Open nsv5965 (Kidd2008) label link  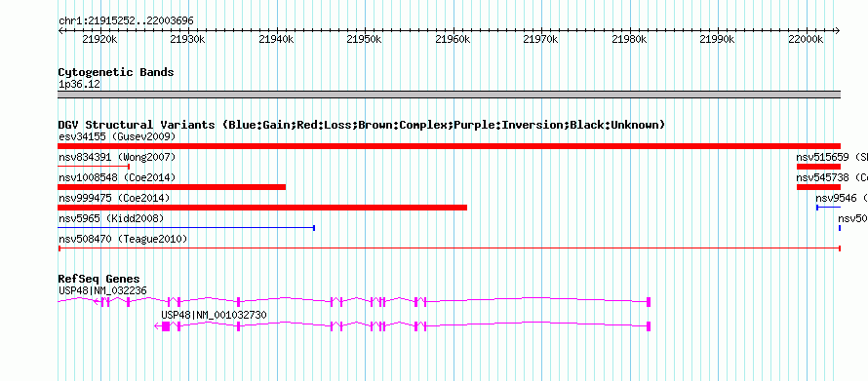click(x=111, y=219)
